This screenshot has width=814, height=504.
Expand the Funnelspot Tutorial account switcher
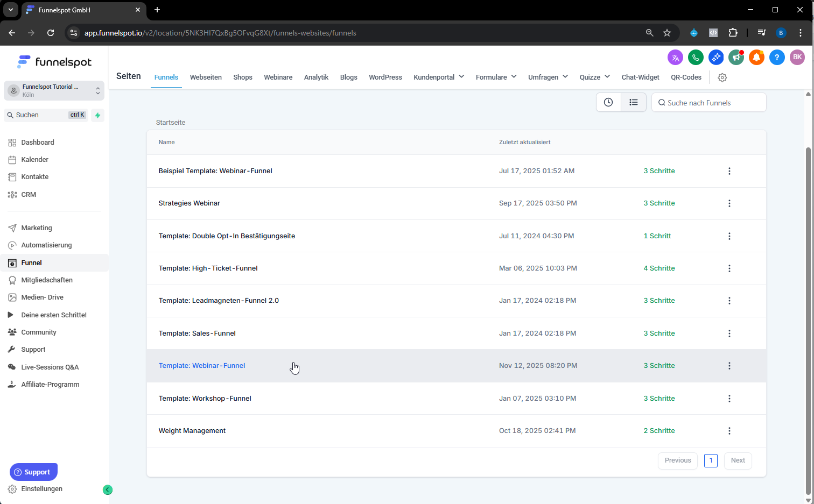54,90
